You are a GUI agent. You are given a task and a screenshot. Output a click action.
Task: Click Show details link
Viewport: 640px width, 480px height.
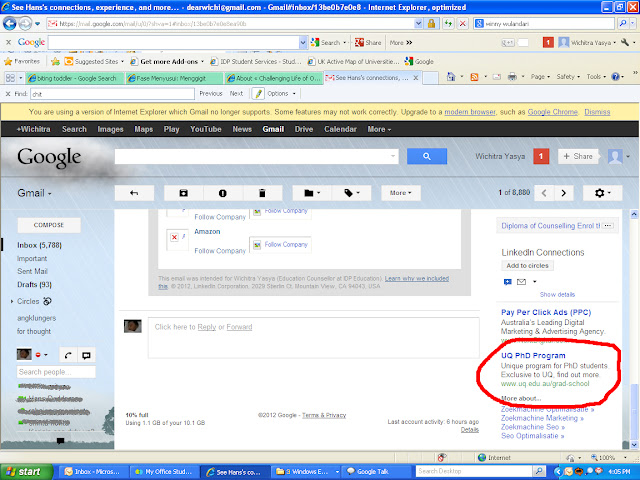pyautogui.click(x=557, y=294)
